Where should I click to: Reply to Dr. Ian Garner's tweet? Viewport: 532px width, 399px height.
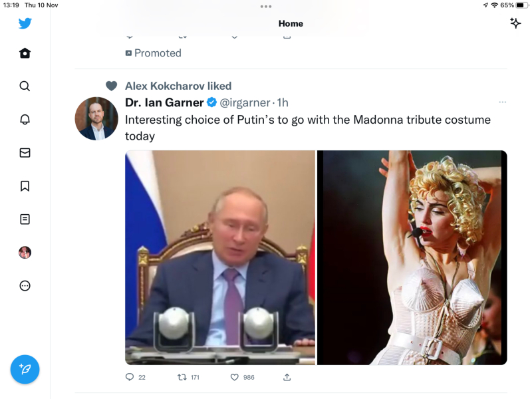[130, 376]
